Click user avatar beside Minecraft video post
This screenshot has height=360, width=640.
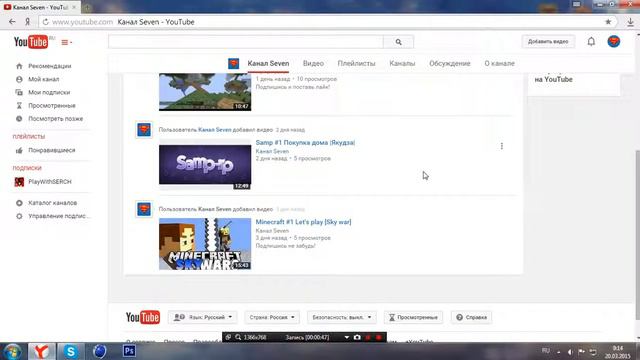144,209
